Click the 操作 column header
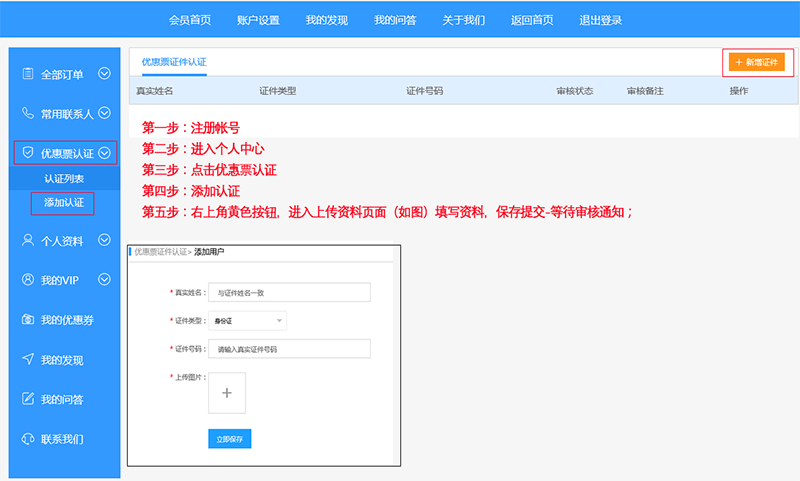 coord(739,91)
